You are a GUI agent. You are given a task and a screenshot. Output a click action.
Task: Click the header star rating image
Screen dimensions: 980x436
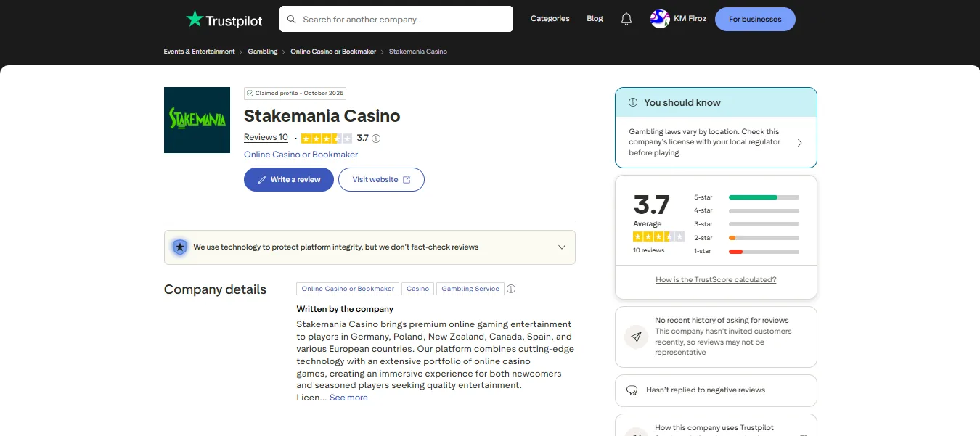click(x=327, y=138)
